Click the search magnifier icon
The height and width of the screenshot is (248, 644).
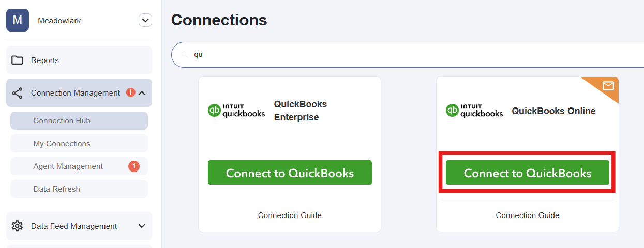(185, 54)
